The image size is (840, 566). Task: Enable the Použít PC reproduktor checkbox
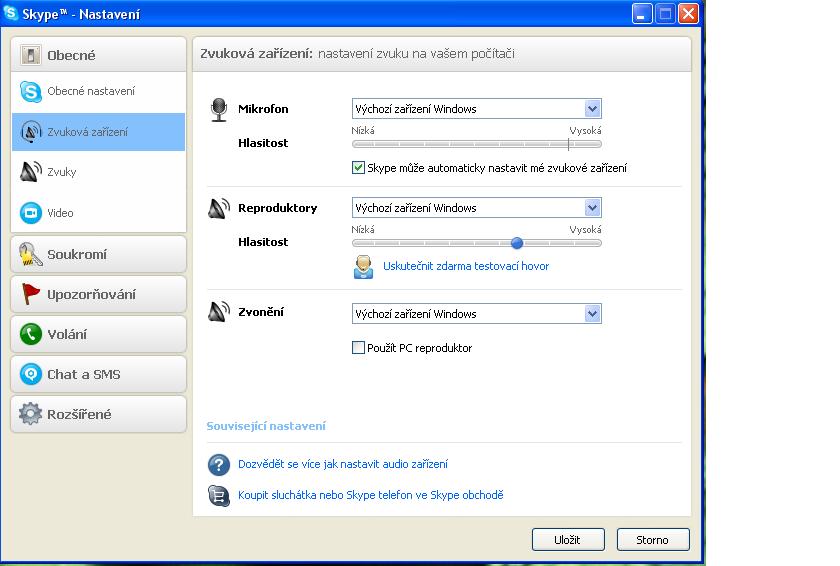[358, 348]
